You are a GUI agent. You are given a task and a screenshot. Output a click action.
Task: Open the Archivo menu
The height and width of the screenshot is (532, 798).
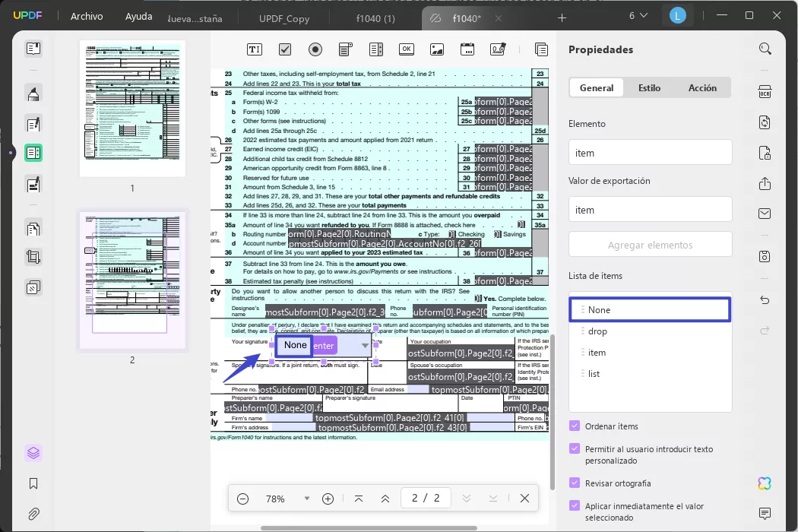tap(87, 16)
